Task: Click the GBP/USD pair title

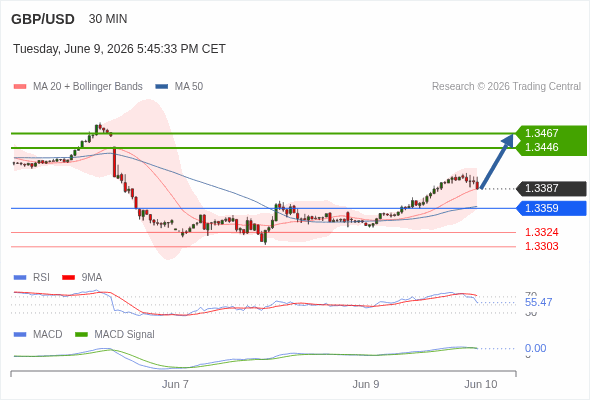Action: [43, 19]
